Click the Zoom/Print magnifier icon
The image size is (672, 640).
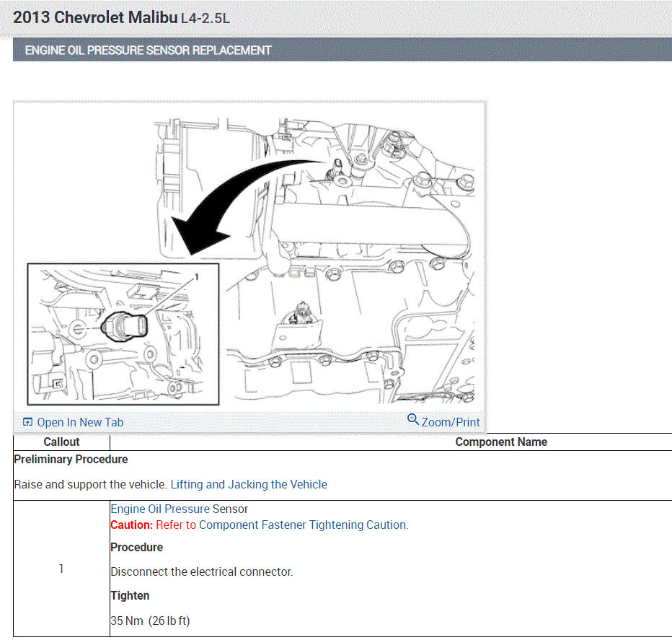412,419
